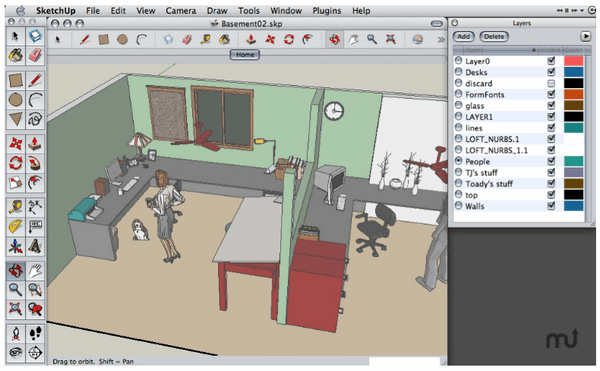Viewport: 600px width, 371px height.
Task: Select the Paint Bucket tool in left palette
Action: (16, 55)
